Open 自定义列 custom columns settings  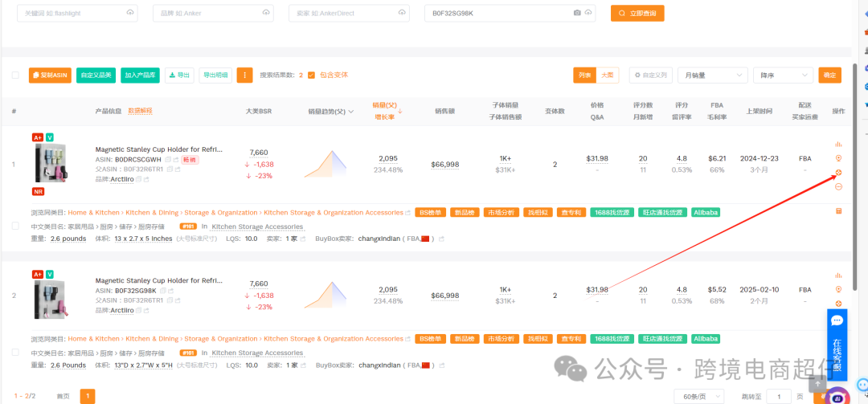tap(650, 75)
